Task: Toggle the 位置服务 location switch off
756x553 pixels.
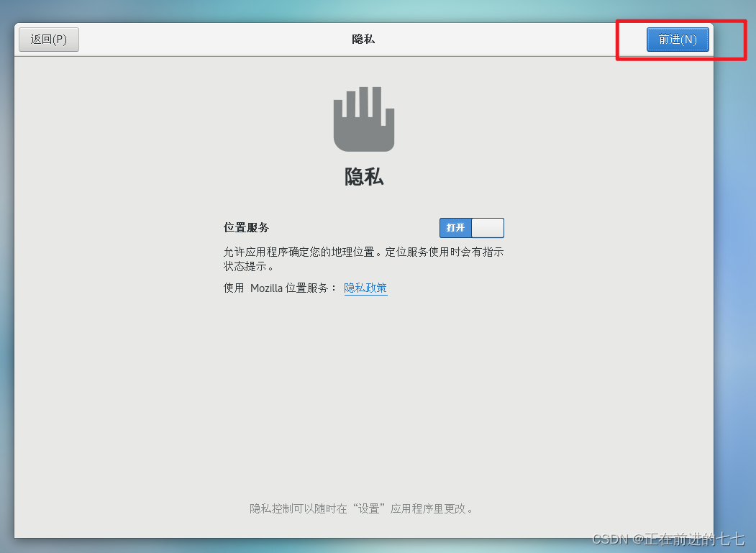Action: point(472,227)
